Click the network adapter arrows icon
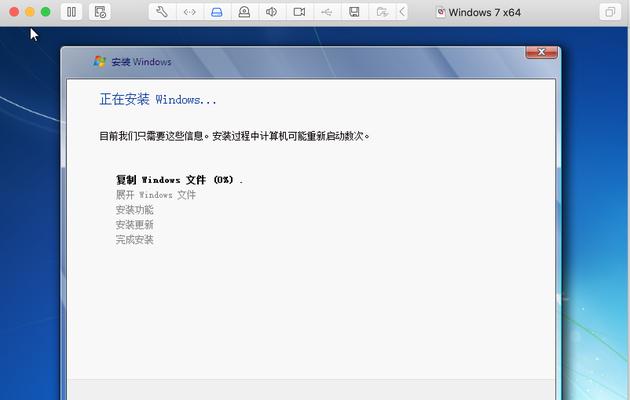 [190, 12]
